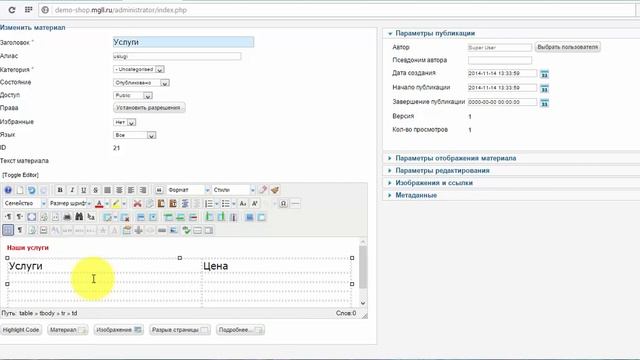Click the Highlight Code button
Image resolution: width=640 pixels, height=360 pixels.
[x=21, y=330]
